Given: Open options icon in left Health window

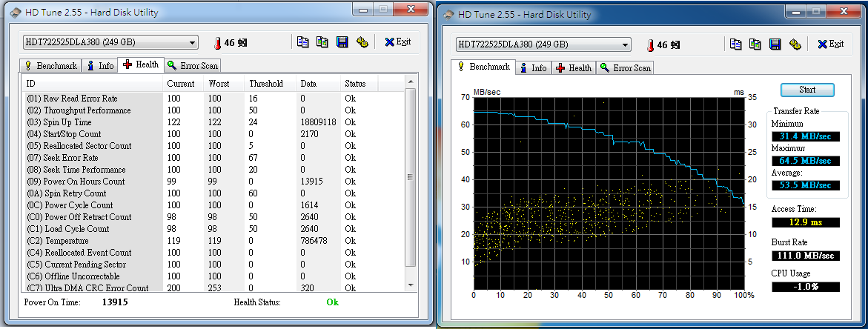Looking at the screenshot, I should point(362,42).
